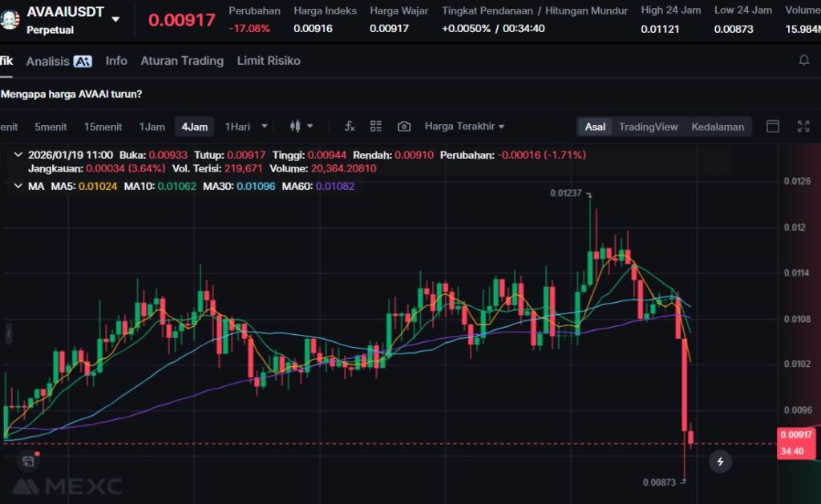Switch chart view to TradingView
This screenshot has height=504, width=821.
click(x=648, y=127)
